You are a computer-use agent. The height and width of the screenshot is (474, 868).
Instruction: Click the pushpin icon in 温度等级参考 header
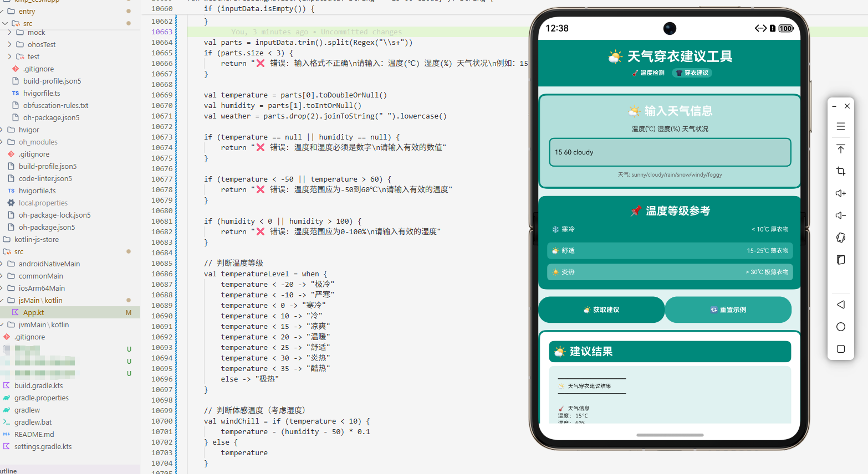click(636, 211)
